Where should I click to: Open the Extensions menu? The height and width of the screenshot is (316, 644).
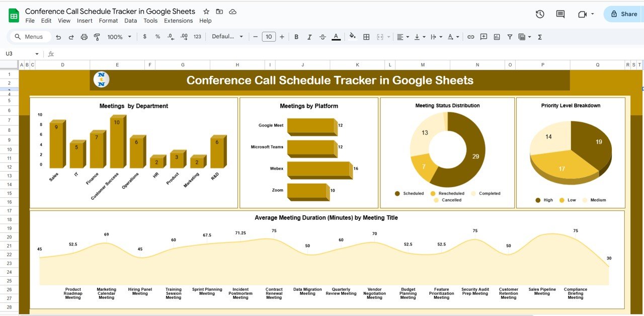[x=178, y=21]
